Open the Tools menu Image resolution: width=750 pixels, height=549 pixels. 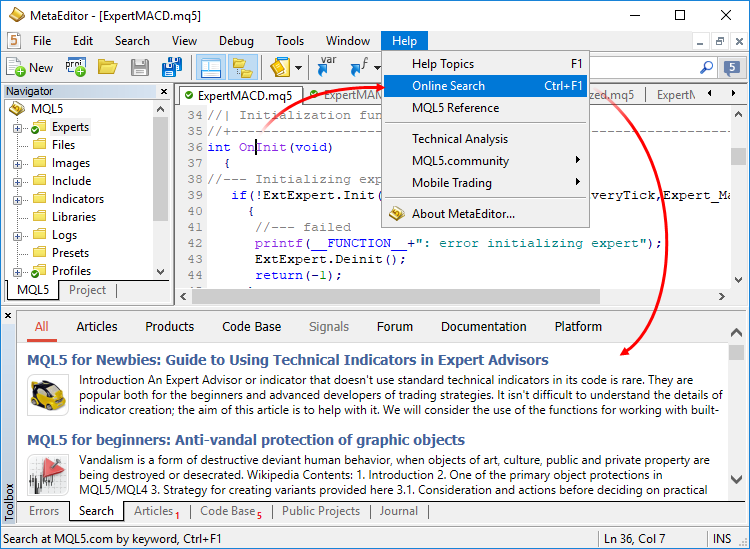coord(290,41)
